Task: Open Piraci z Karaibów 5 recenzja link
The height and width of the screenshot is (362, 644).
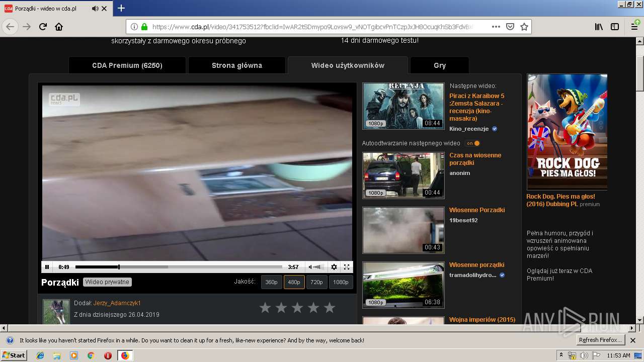Action: click(476, 107)
